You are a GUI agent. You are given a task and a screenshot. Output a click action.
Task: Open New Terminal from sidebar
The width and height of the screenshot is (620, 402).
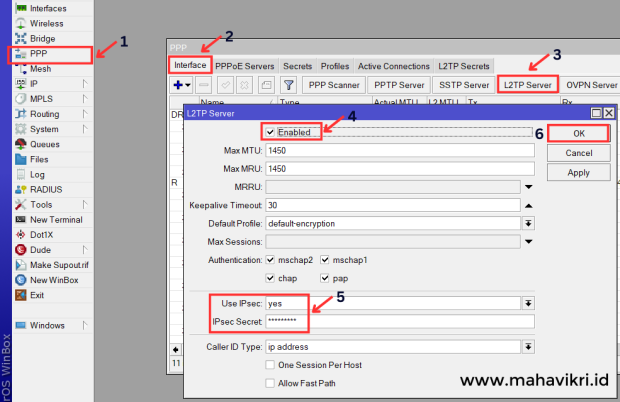pos(21,219)
